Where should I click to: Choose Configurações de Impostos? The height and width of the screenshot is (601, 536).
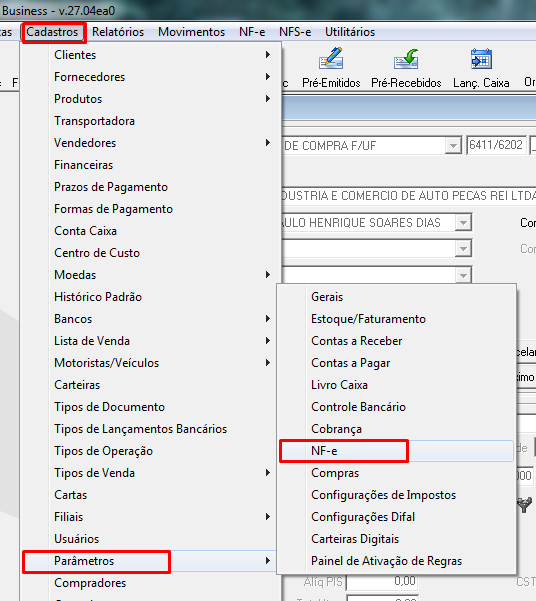click(396, 495)
